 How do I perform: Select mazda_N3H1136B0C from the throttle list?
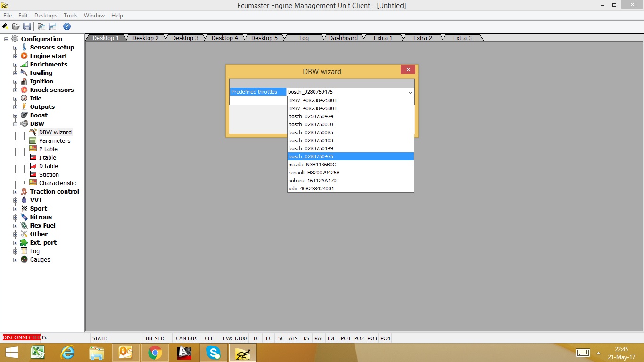click(x=312, y=165)
